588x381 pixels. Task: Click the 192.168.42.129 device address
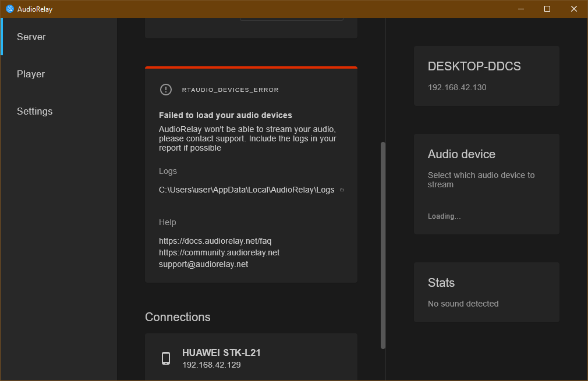pyautogui.click(x=211, y=365)
